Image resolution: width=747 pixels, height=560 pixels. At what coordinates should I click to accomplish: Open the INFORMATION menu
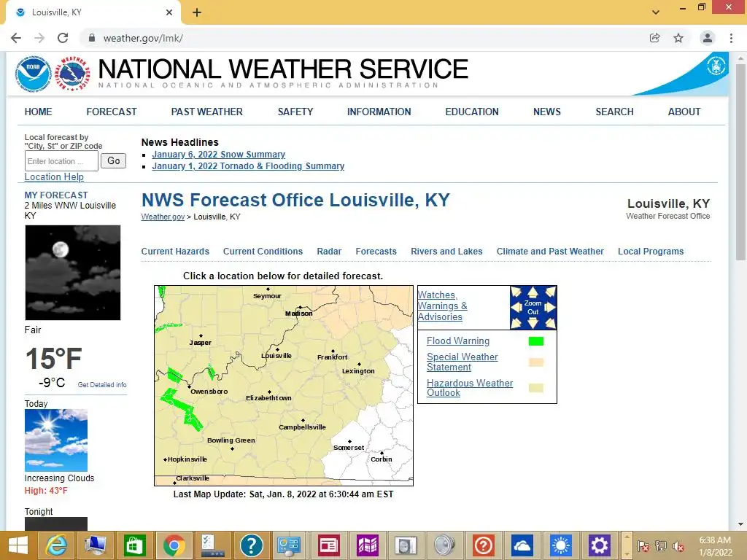[x=379, y=112]
